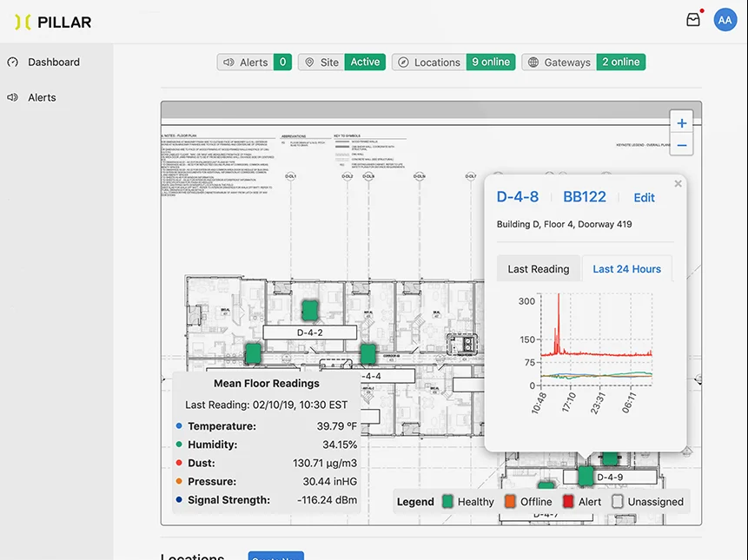Switch to the Last Reading tab

[538, 269]
